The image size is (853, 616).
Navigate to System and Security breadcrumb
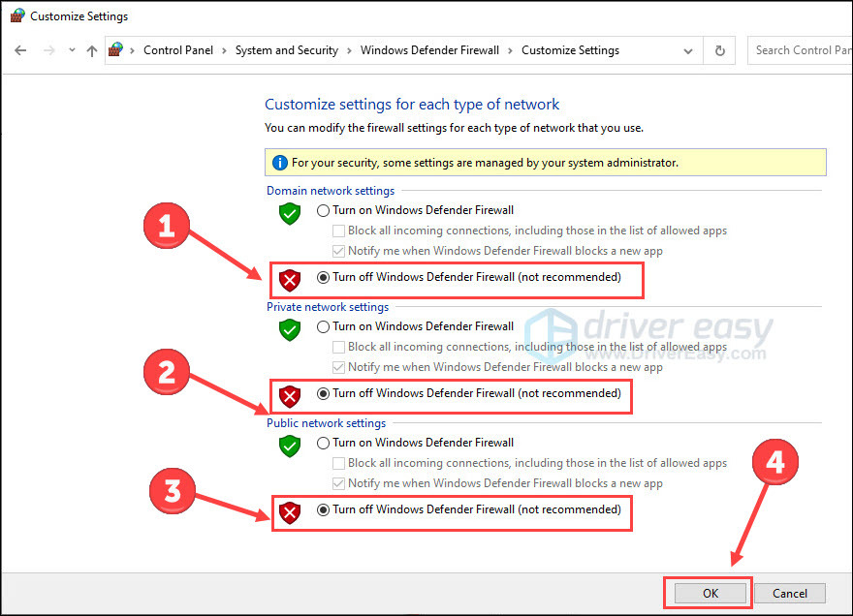click(x=285, y=49)
